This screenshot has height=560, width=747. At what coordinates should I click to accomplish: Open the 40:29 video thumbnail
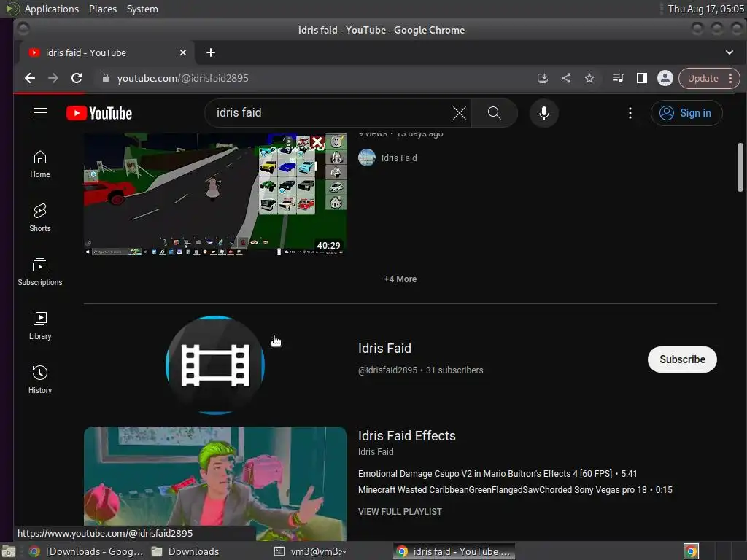click(x=215, y=194)
